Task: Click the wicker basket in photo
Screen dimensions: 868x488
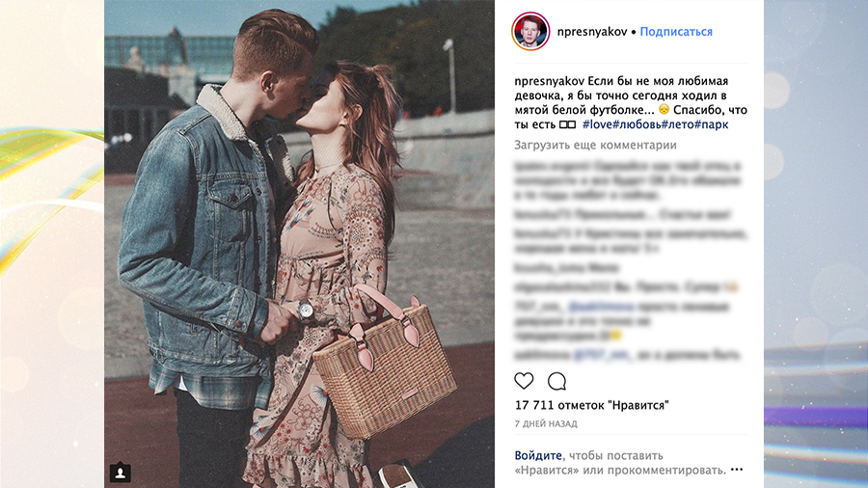Action: [x=385, y=363]
